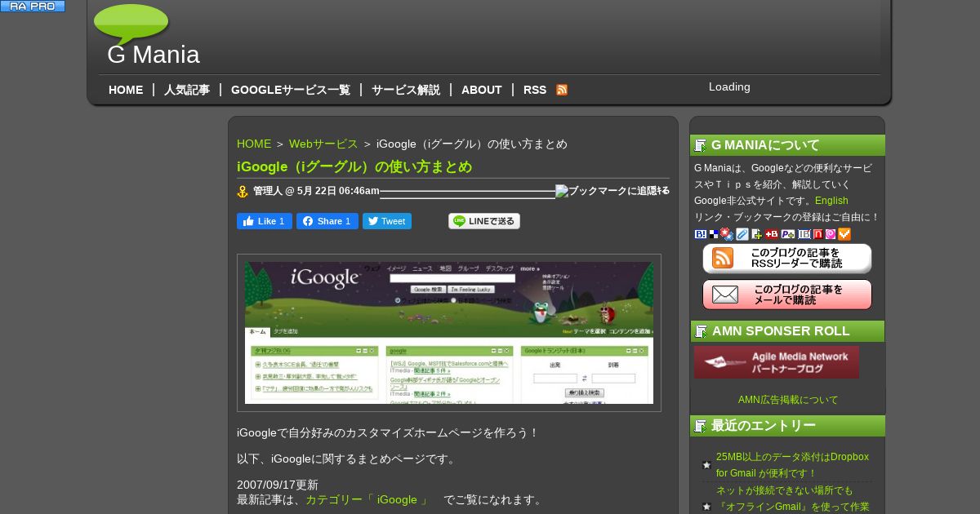Click the AMN SPONSER ROLL heading icon
980x514 pixels.
click(x=701, y=331)
